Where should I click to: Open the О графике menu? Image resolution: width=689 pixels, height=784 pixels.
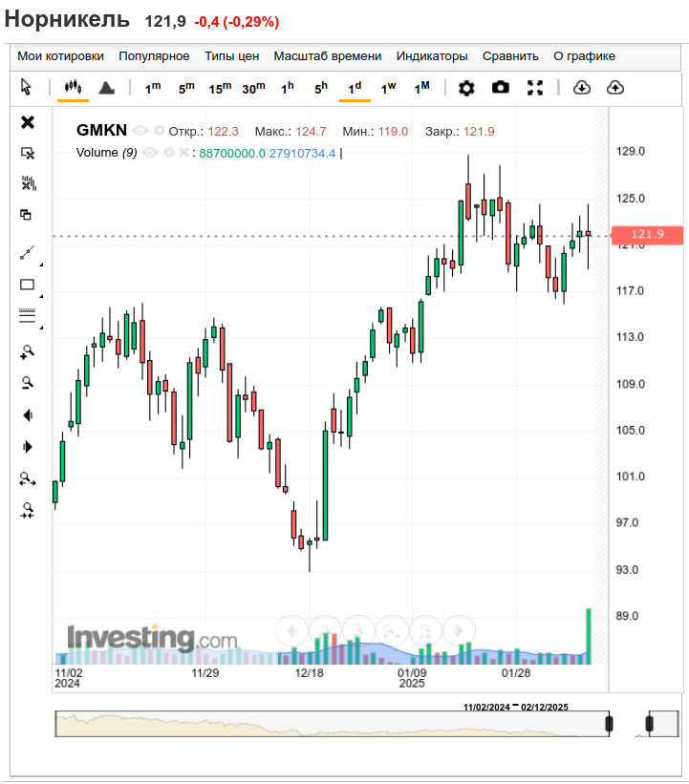(584, 56)
